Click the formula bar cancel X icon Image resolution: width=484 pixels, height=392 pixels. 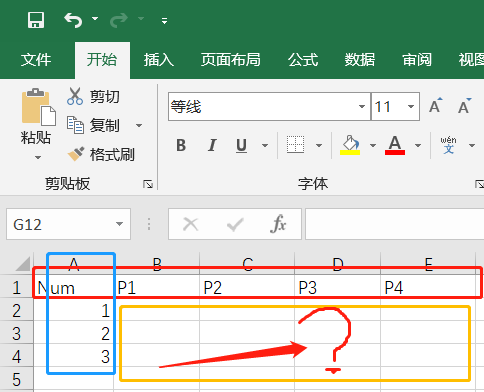[x=191, y=224]
